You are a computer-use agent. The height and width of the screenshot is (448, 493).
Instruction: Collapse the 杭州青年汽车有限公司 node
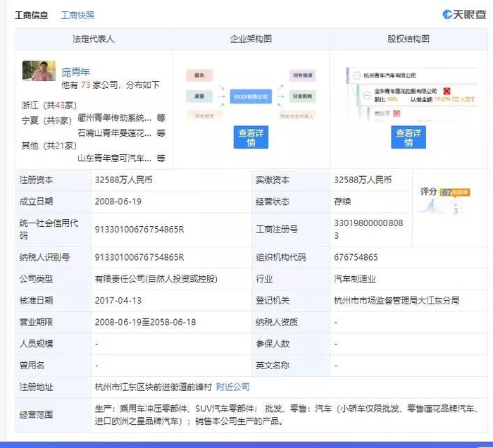[x=356, y=75]
